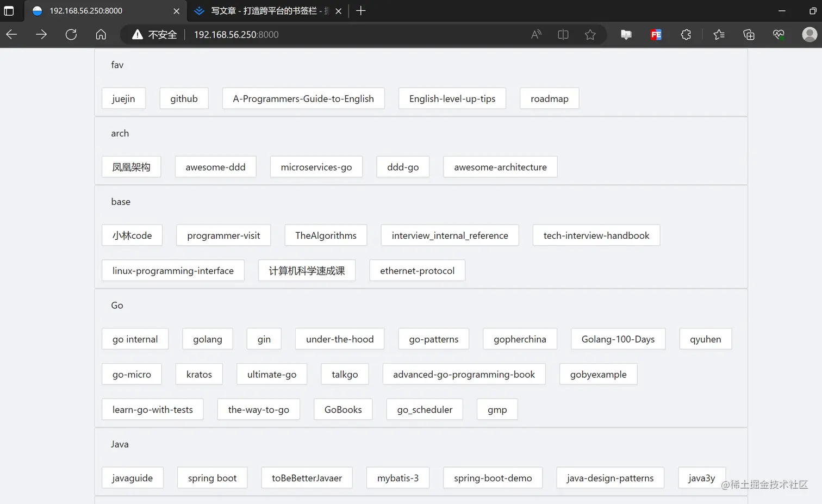Open the Golang-100-Days bookmark

[x=618, y=339]
